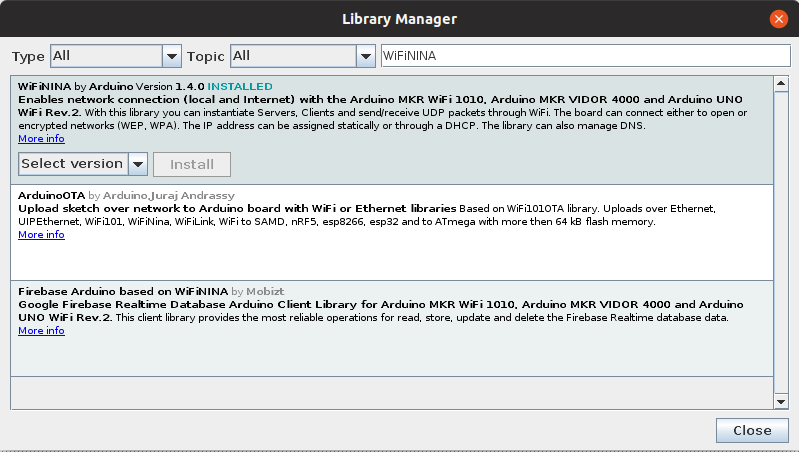Open More info link for ArduinoOTA library
Screen dimensions: 799x452
coord(41,234)
